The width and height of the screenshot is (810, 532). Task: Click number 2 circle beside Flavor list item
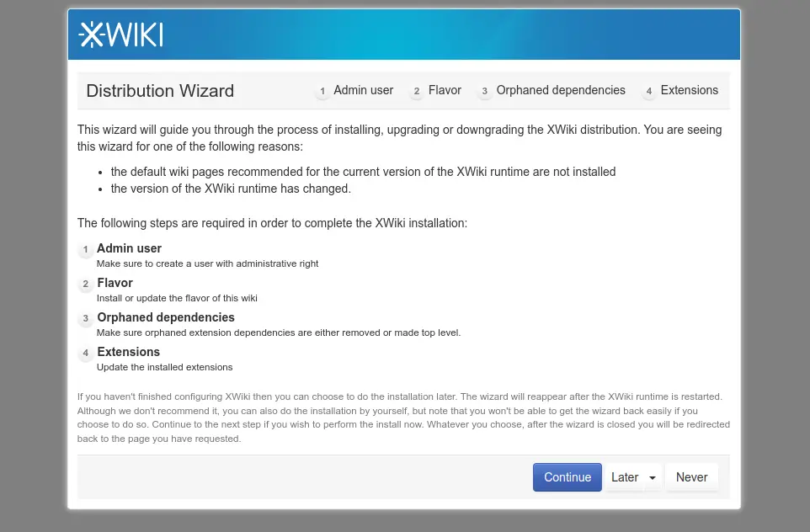point(85,284)
